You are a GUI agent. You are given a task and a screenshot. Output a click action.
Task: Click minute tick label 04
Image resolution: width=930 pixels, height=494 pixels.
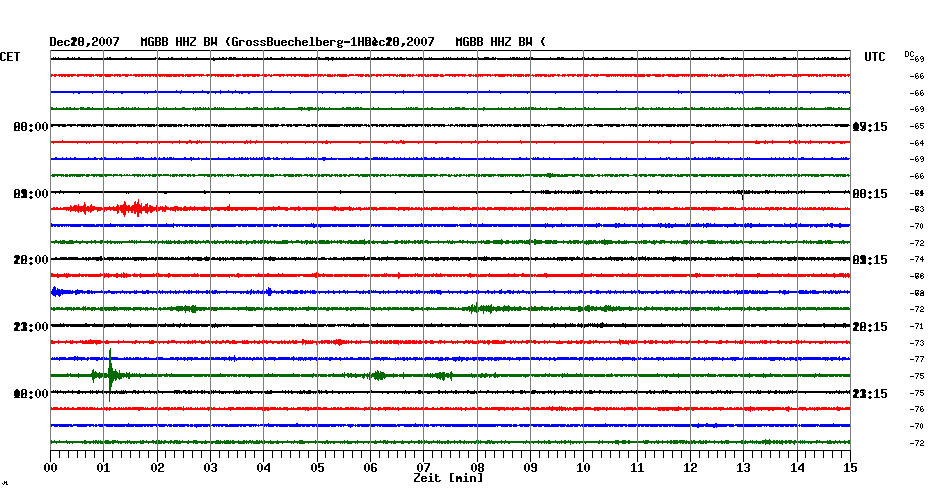point(264,468)
